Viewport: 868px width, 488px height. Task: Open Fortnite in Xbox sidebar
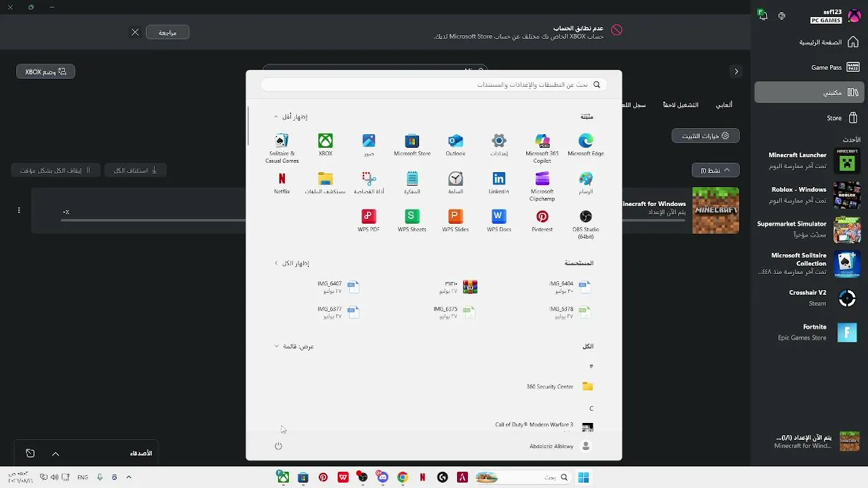(809, 332)
